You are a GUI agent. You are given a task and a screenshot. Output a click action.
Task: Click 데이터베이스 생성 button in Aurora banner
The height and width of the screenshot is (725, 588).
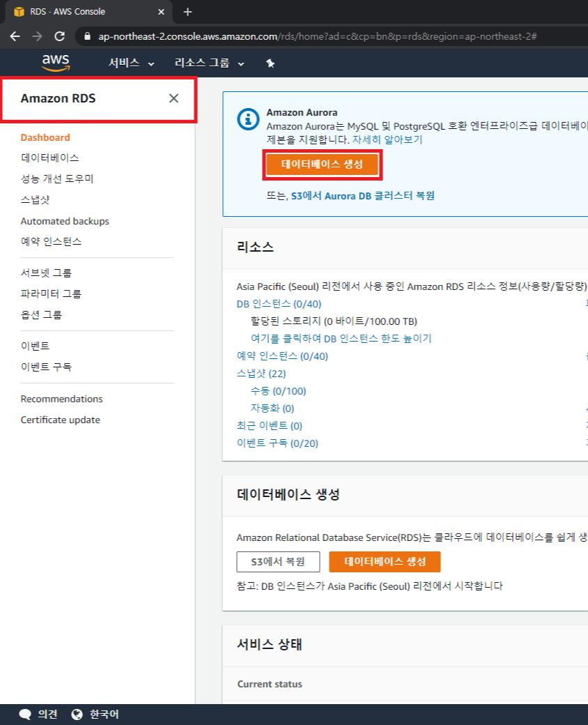pos(322,164)
